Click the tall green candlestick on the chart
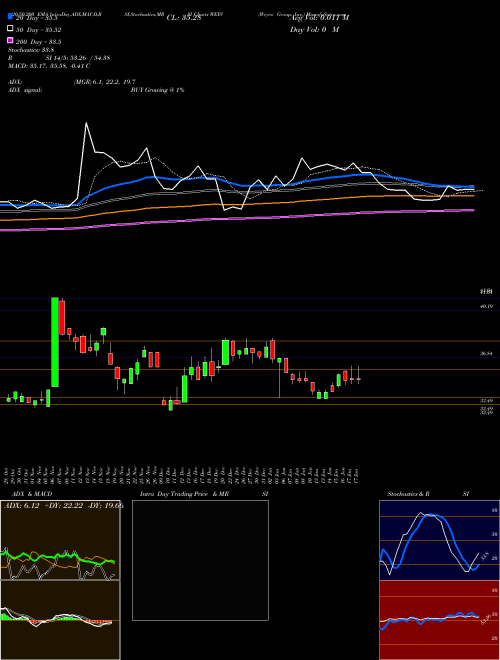The height and width of the screenshot is (660, 500). coord(55,342)
